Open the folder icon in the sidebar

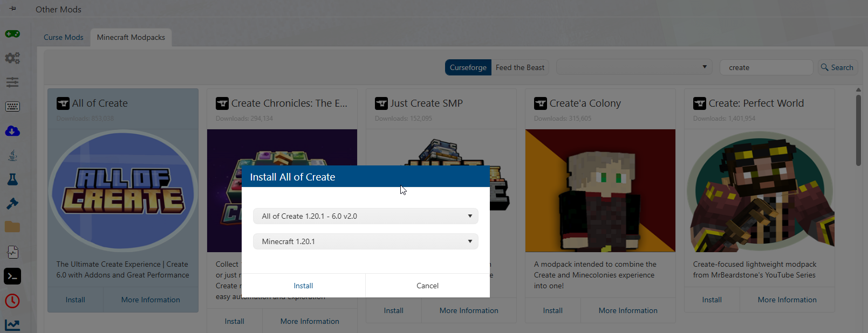12,227
